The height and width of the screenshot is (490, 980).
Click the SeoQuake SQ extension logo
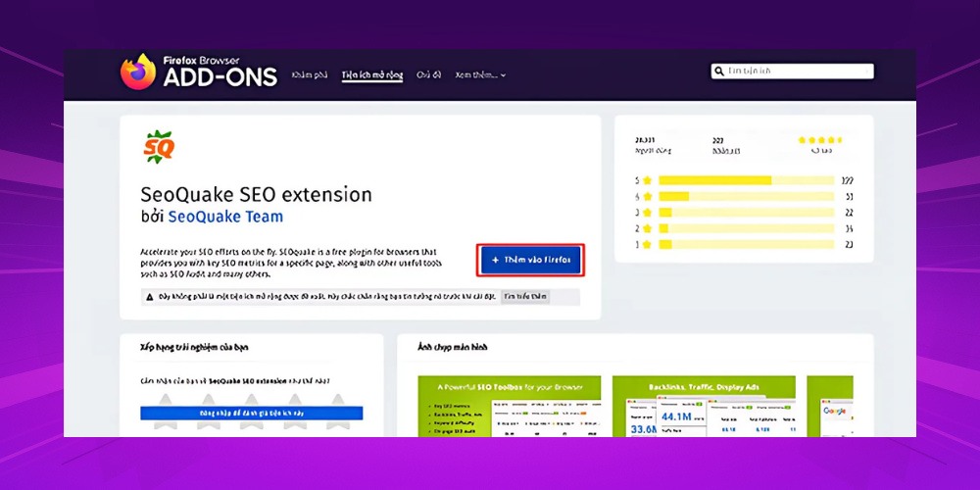click(158, 147)
